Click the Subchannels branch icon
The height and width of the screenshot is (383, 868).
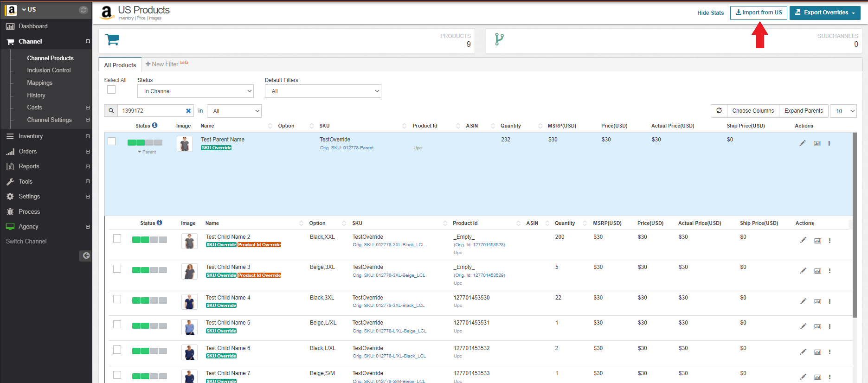pos(499,39)
